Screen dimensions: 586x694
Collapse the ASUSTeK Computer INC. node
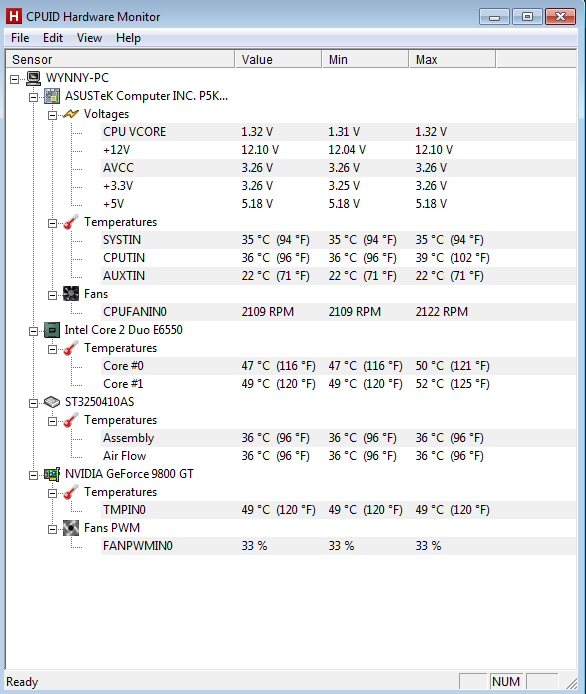[x=33, y=97]
